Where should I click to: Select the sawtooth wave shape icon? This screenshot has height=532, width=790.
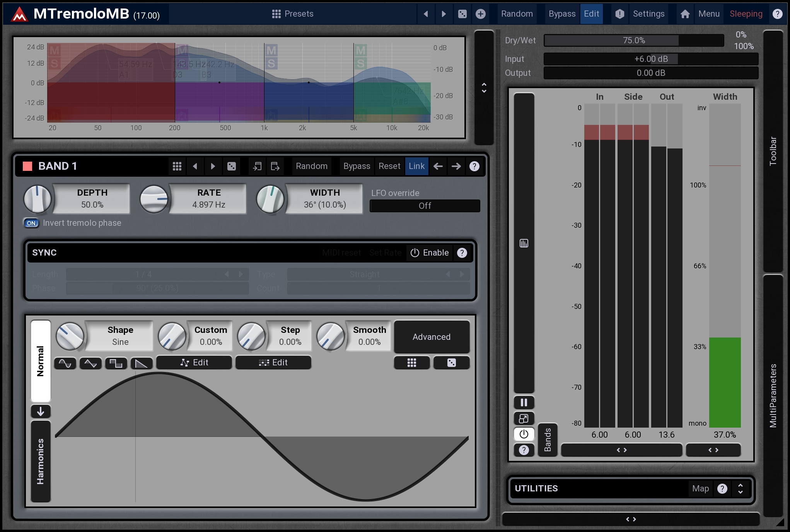point(142,363)
